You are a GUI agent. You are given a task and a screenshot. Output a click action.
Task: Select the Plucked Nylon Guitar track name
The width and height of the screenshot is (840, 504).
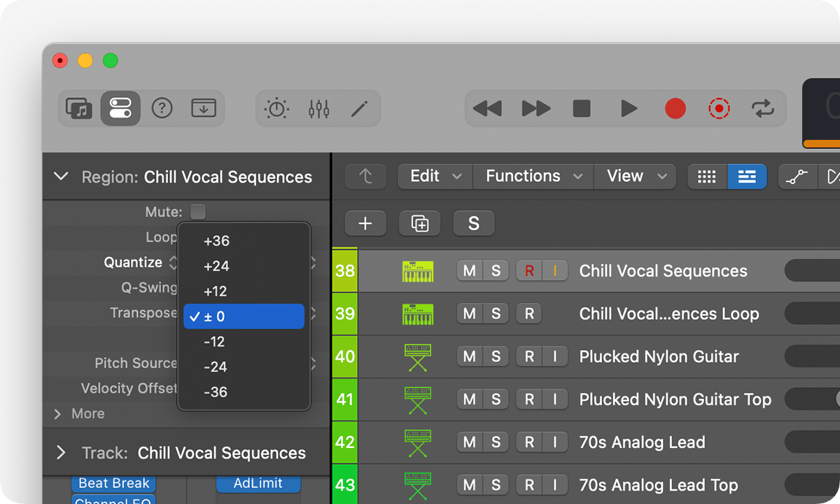[659, 357]
